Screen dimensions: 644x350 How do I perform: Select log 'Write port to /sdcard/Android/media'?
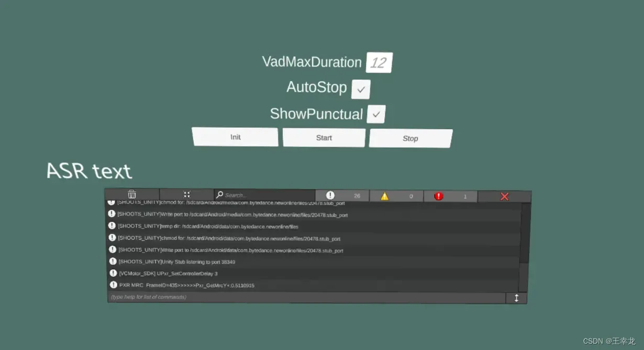click(314, 214)
